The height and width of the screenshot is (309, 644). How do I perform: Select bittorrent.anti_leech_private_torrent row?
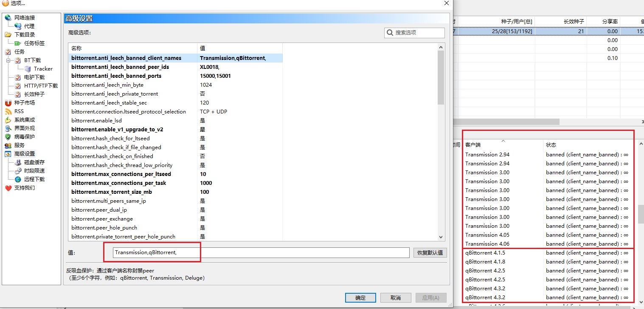(175, 94)
